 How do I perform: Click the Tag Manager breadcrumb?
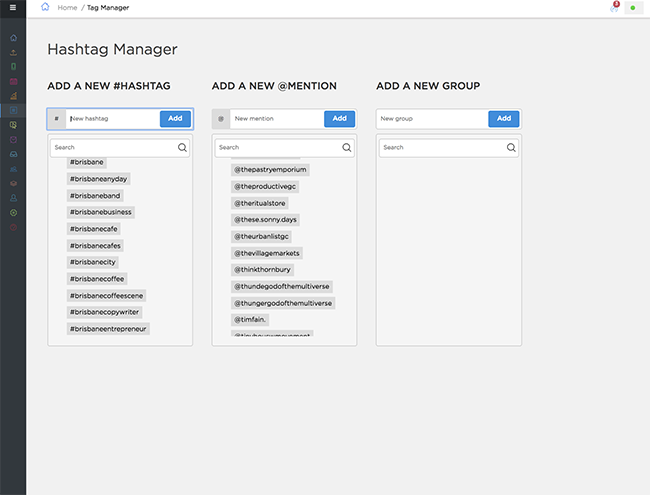click(108, 7)
